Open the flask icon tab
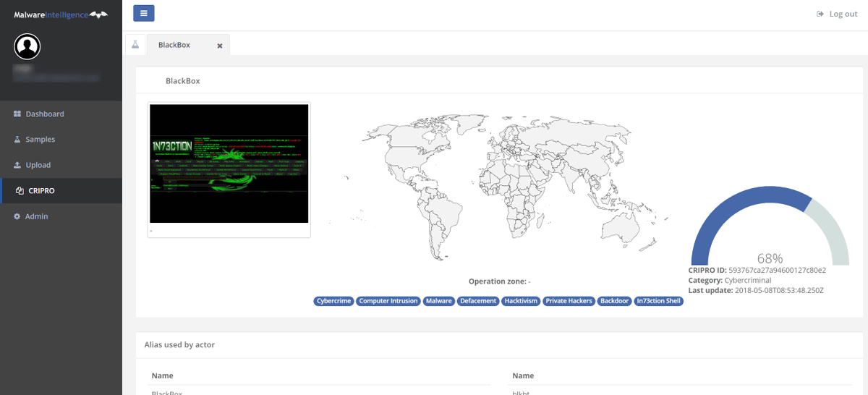The image size is (868, 395). 135,45
